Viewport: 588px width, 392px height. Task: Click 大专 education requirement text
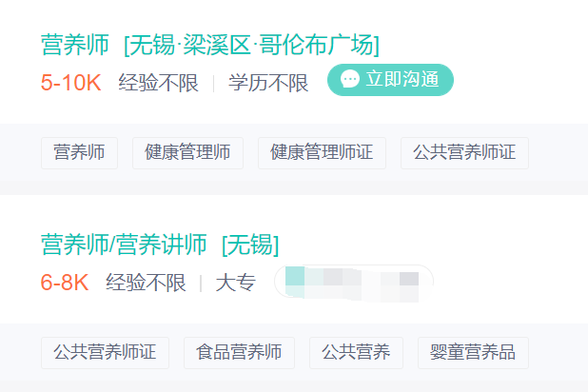pos(236,283)
